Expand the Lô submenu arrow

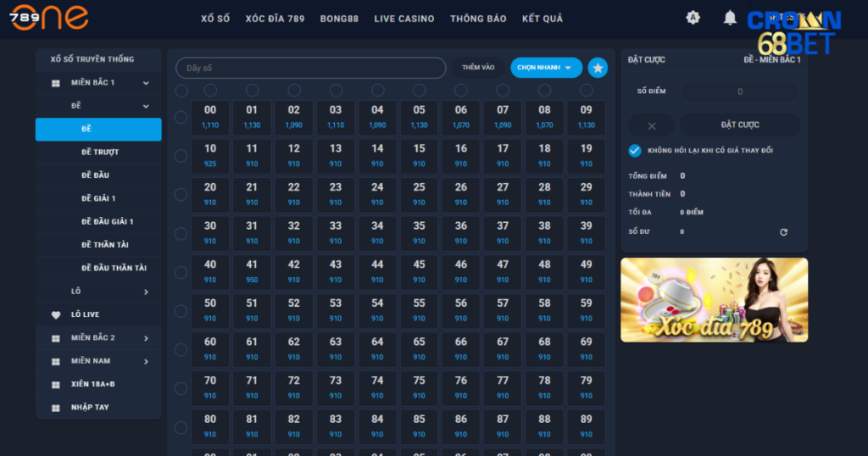(146, 292)
